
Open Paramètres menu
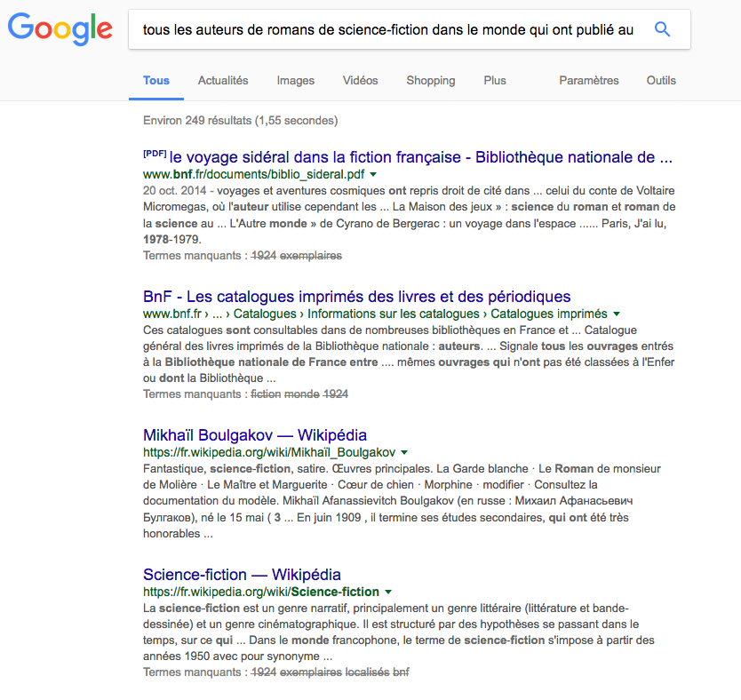click(x=589, y=80)
